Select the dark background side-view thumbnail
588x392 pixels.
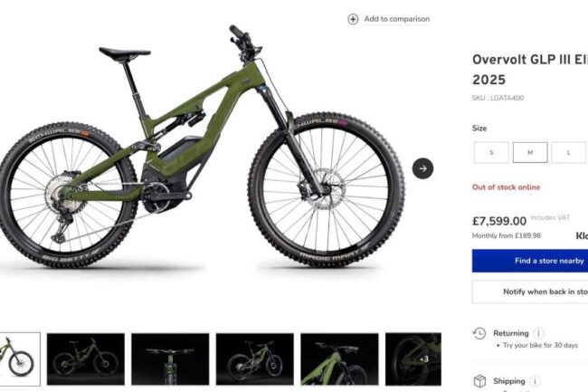click(x=86, y=359)
